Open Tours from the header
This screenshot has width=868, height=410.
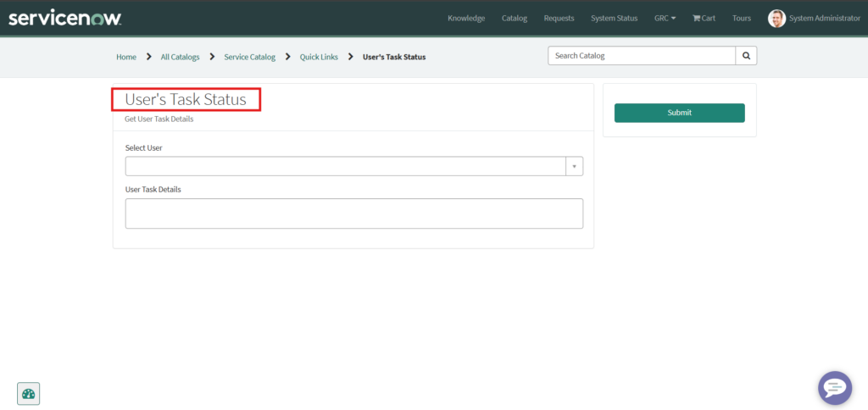tap(742, 19)
